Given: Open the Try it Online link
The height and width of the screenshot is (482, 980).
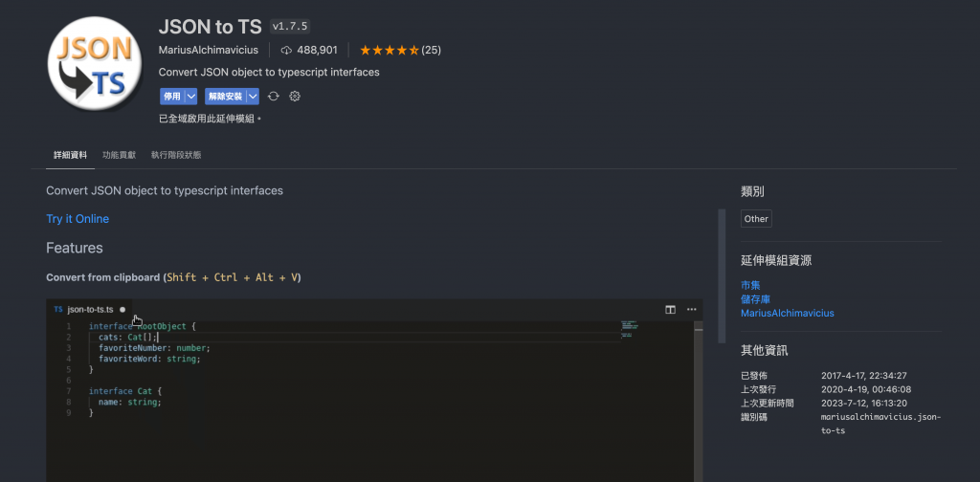Looking at the screenshot, I should 78,218.
